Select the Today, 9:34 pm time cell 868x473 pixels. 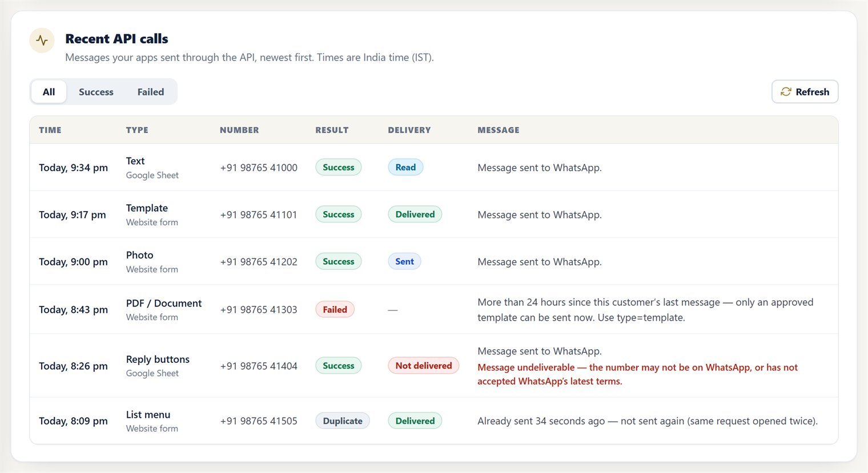(x=73, y=168)
